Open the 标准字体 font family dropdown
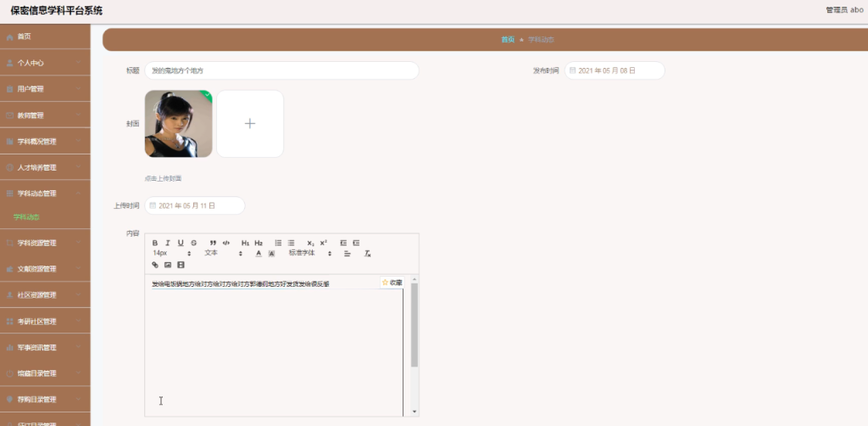 [x=310, y=253]
